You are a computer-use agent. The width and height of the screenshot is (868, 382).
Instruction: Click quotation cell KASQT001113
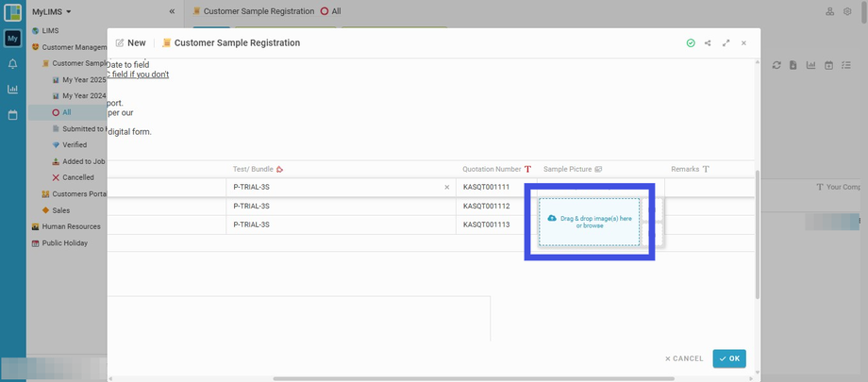(486, 224)
